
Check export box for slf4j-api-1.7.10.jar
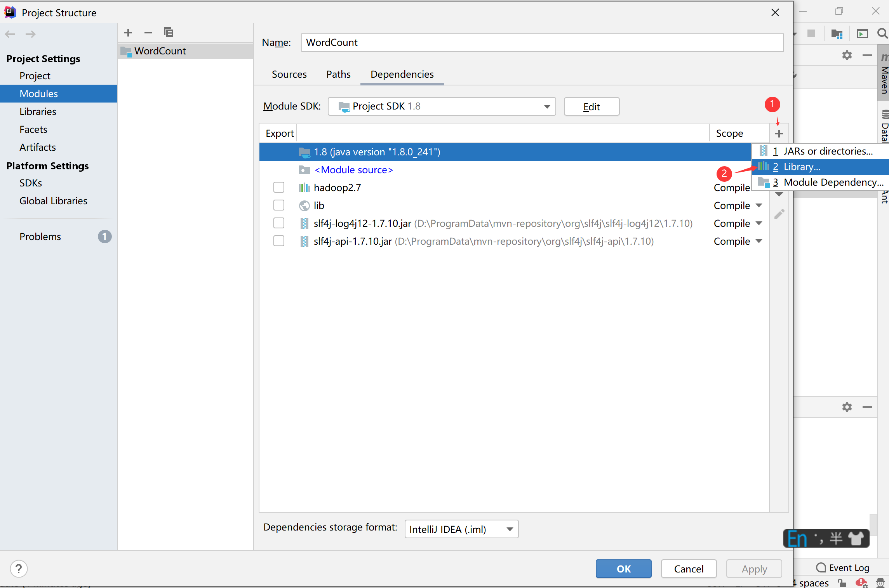(279, 241)
